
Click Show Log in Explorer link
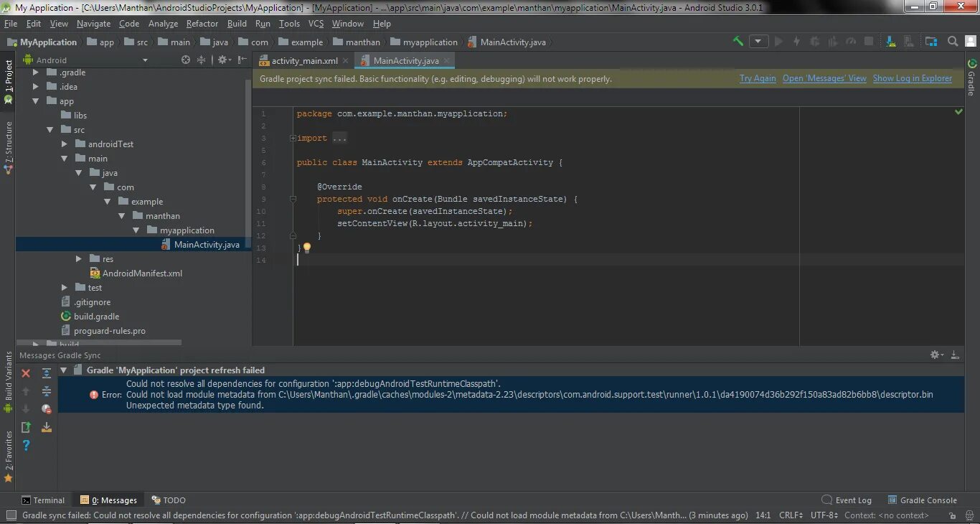tap(913, 79)
